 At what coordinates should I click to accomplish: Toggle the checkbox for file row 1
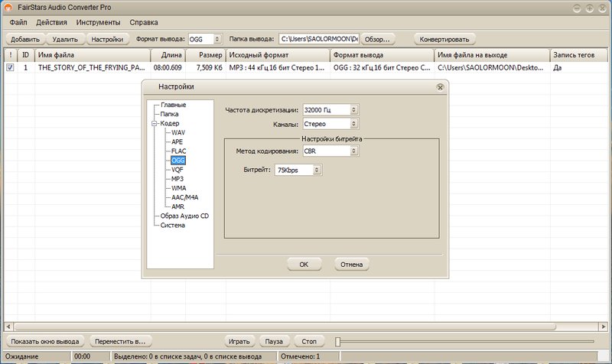tap(10, 67)
